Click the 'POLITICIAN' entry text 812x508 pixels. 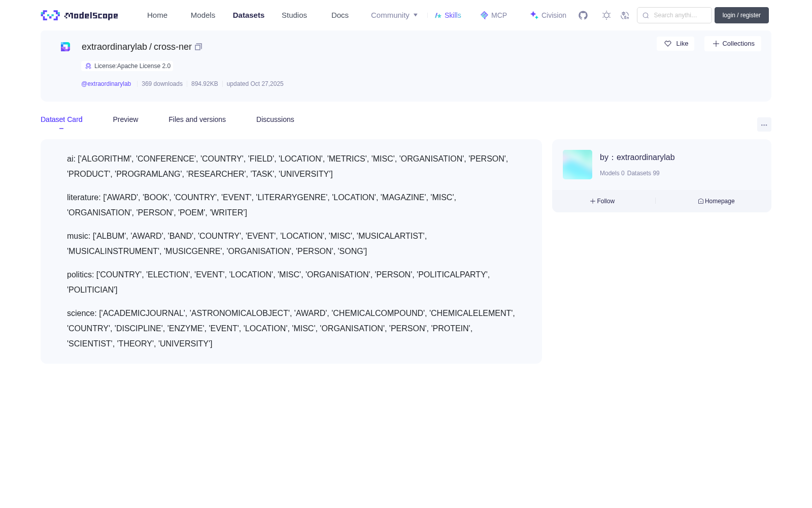(x=91, y=290)
